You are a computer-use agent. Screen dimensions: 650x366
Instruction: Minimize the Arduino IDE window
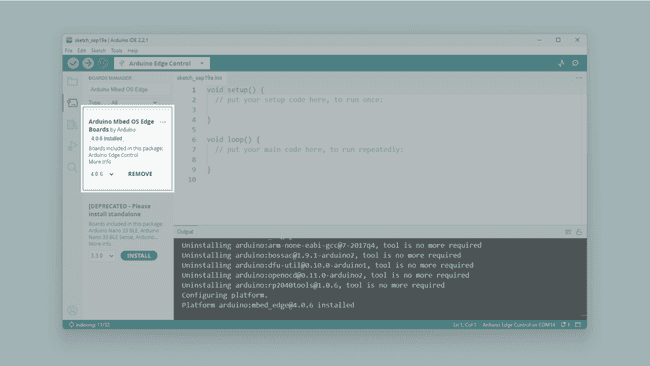pos(539,40)
